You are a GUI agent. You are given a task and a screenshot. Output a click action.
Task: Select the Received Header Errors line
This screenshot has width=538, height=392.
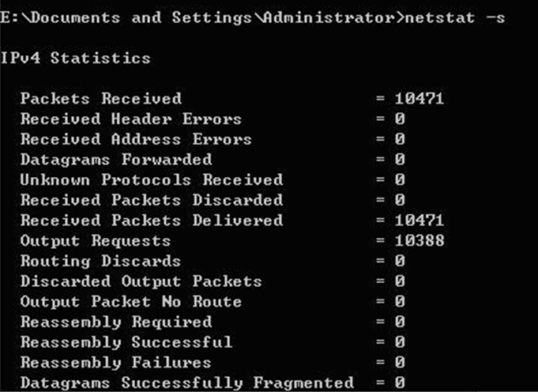click(213, 119)
